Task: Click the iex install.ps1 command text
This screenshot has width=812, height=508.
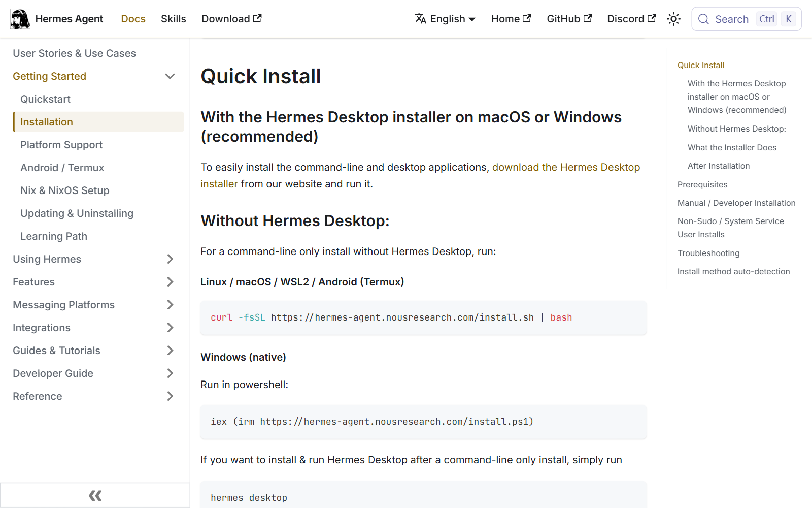Action: click(x=372, y=422)
